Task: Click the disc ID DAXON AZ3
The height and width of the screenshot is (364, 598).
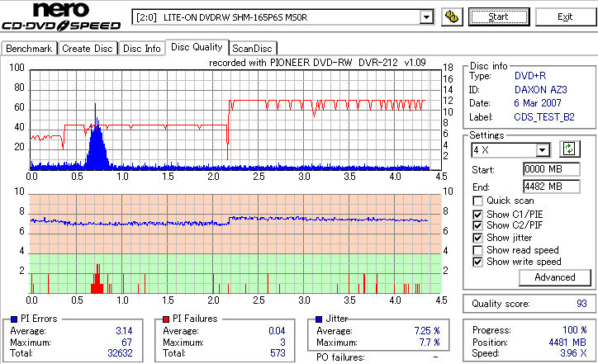Action: click(x=541, y=90)
